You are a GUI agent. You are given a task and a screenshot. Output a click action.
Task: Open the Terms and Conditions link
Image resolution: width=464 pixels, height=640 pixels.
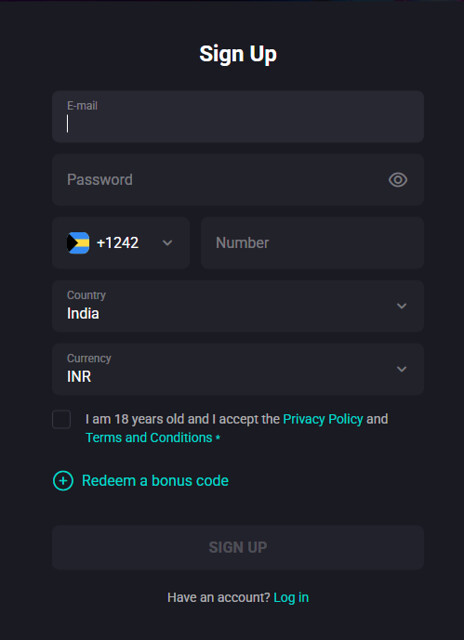point(149,438)
